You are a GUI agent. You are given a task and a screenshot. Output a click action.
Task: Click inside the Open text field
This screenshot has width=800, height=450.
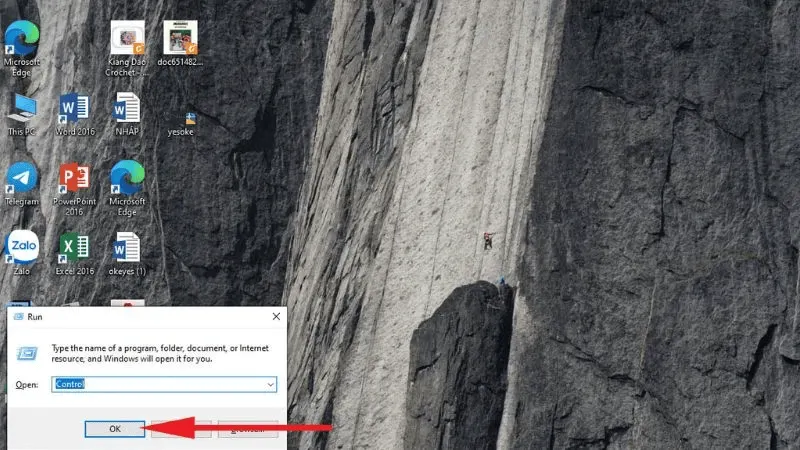pos(160,384)
